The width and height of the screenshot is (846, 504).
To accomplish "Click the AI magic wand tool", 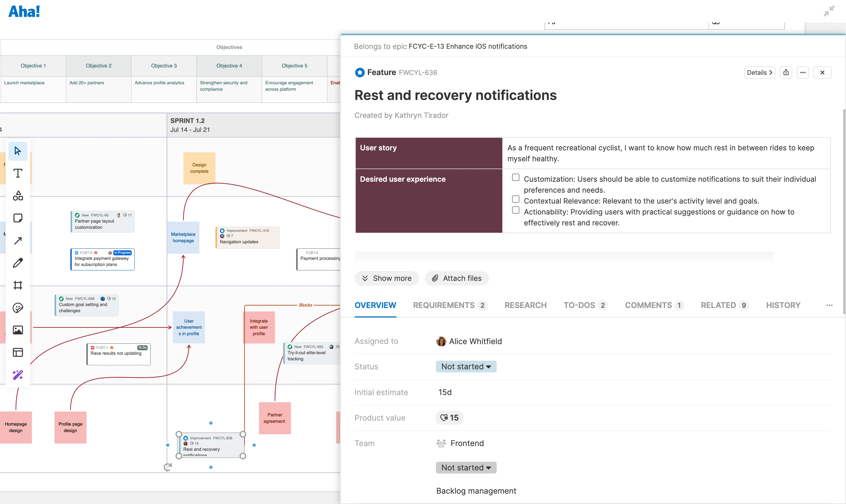I will 18,375.
